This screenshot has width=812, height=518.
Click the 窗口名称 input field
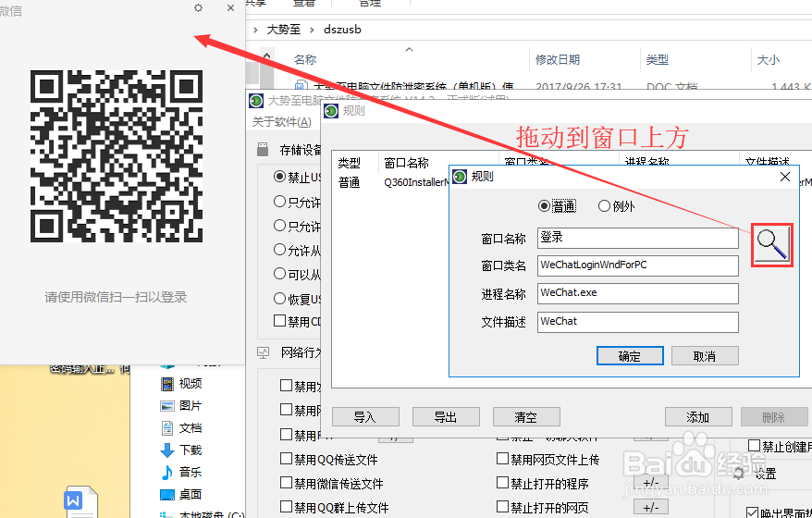(638, 238)
